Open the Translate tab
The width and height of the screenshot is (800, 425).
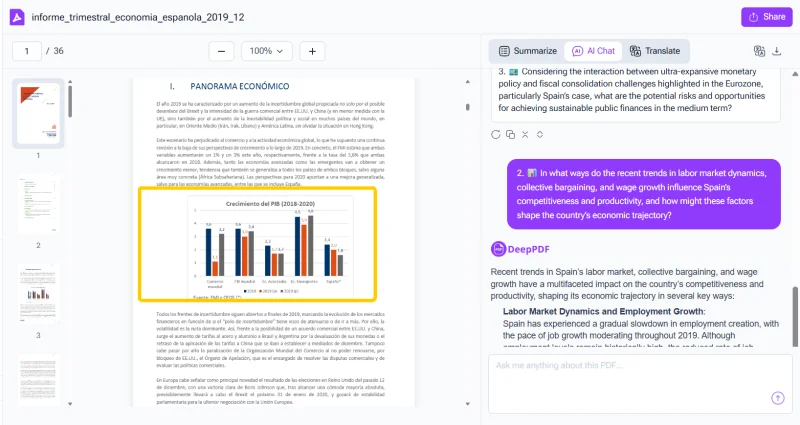point(655,51)
